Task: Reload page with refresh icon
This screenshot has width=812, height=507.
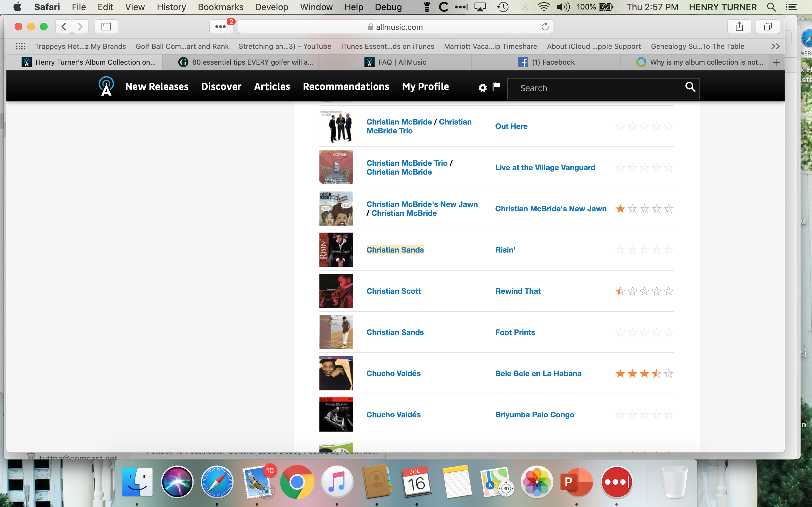Action: [545, 27]
